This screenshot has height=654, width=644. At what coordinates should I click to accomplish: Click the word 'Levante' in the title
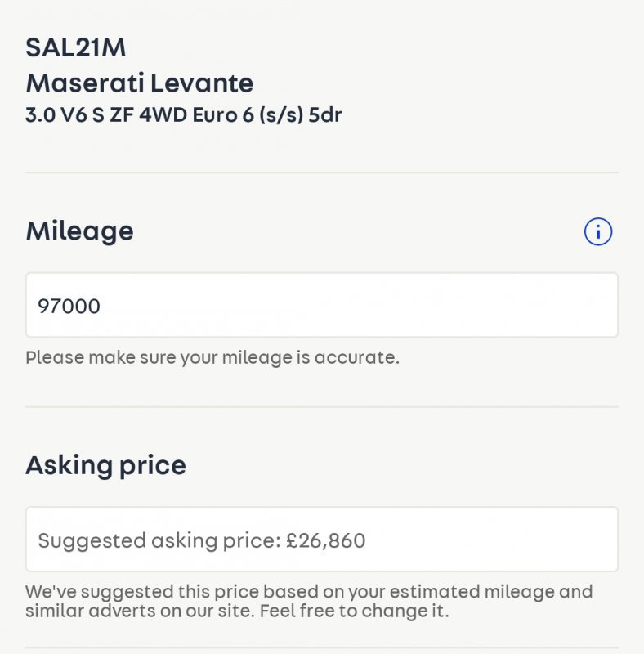[202, 83]
